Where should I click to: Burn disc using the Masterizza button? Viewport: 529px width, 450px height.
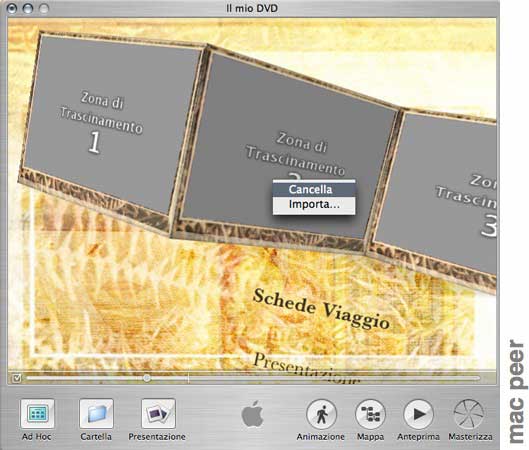(469, 414)
